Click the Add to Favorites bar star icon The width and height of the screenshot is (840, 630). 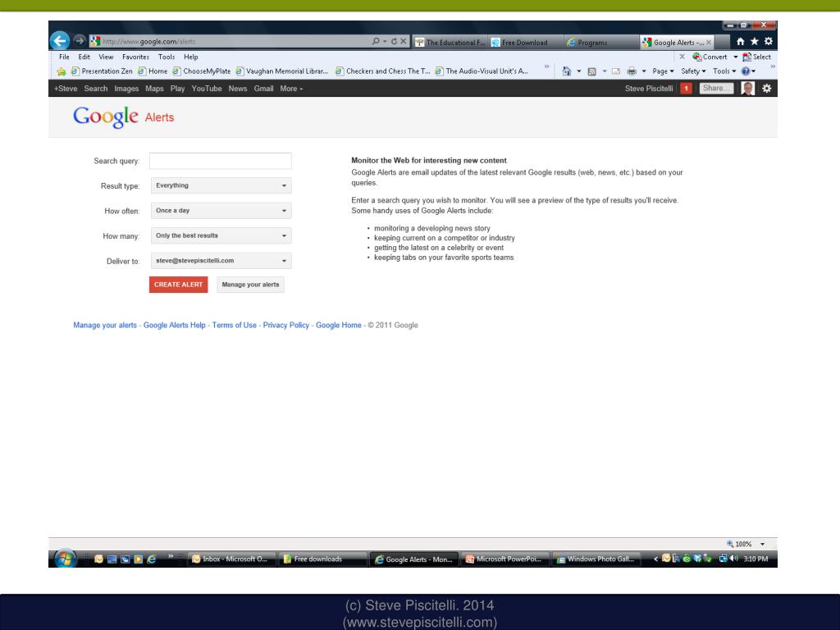62,71
